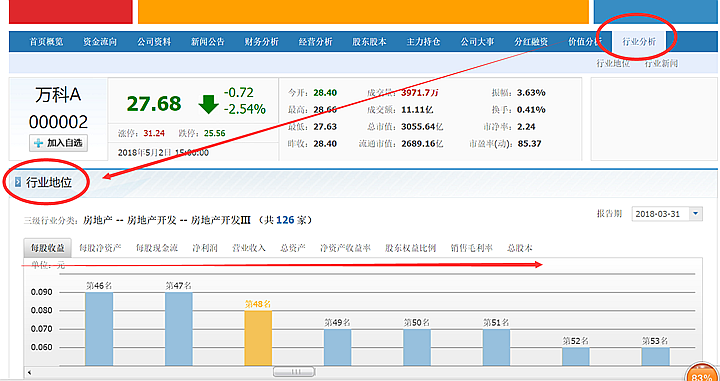Select 主力持仓 tab
This screenshot has width=720, height=381.
pyautogui.click(x=423, y=42)
